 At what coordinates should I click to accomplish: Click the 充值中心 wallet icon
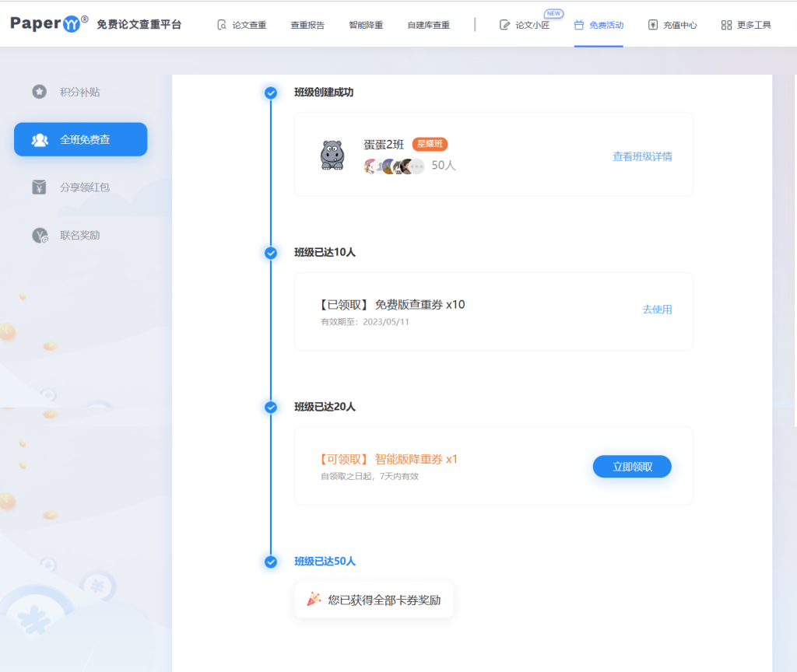point(653,24)
